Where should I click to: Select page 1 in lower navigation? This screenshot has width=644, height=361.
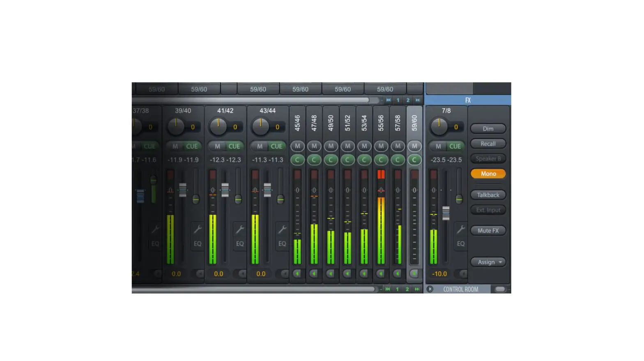click(397, 289)
